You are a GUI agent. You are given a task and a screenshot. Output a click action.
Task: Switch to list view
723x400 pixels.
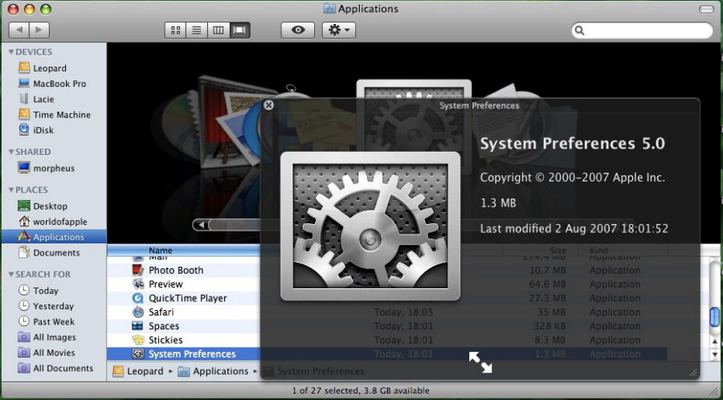(x=196, y=30)
